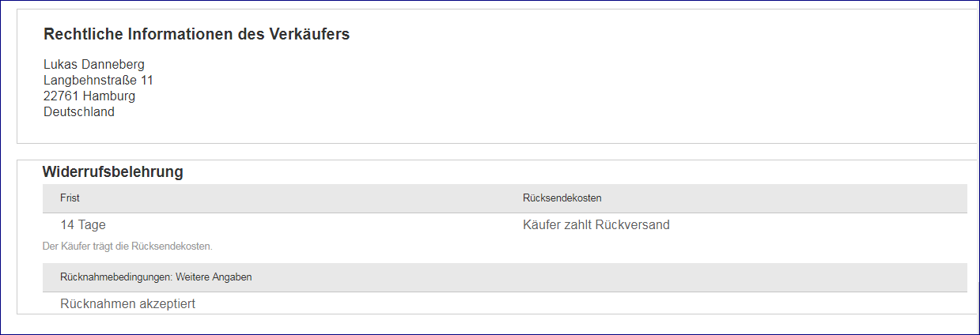This screenshot has height=335, width=980.
Task: Click the 'Rücksendekosten' column header
Action: click(x=562, y=198)
